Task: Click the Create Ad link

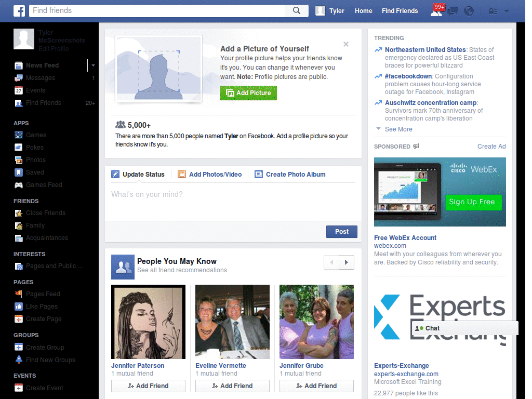Action: pyautogui.click(x=491, y=146)
